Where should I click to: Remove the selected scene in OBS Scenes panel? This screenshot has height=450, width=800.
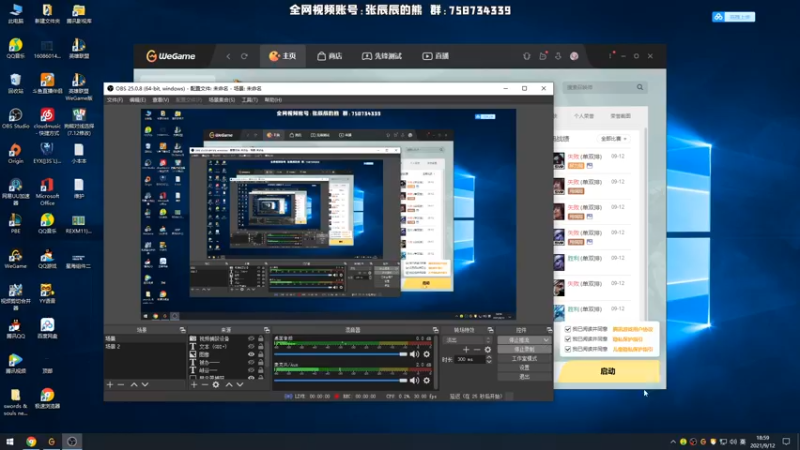point(121,384)
